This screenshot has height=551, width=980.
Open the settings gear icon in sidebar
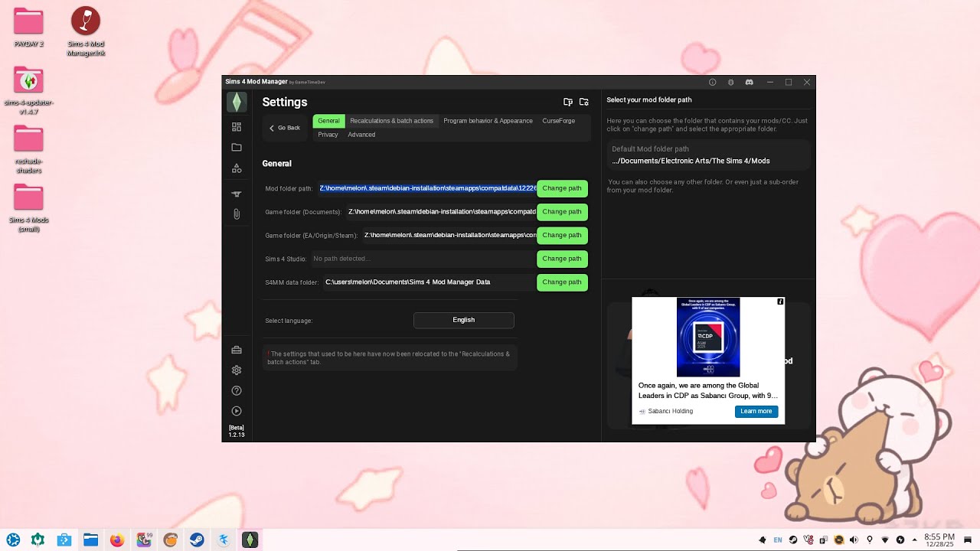click(x=237, y=370)
